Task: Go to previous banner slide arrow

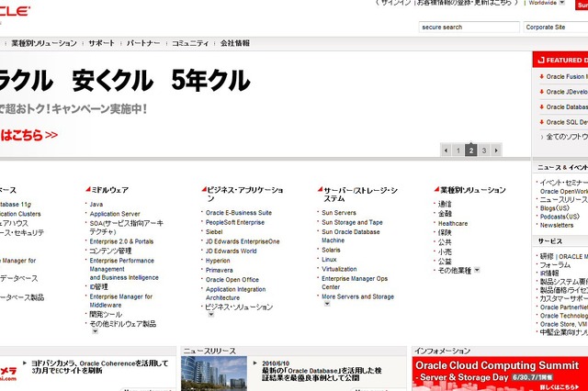Action: (446, 151)
